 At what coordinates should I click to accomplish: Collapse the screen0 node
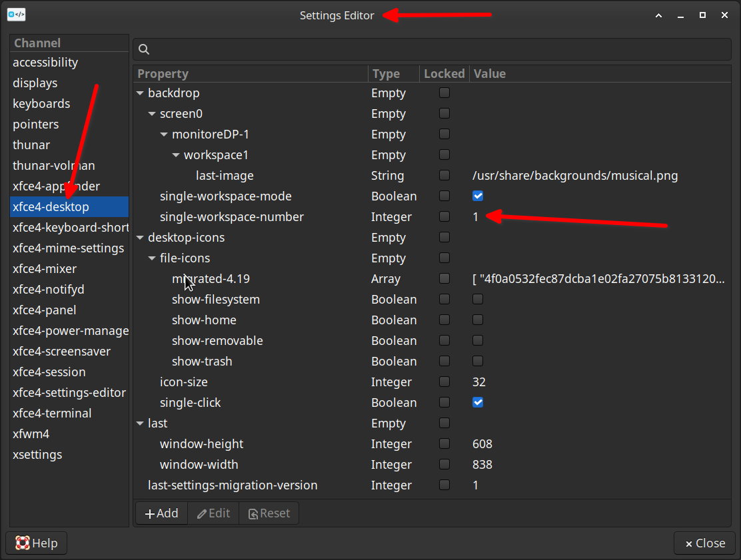[x=152, y=114]
